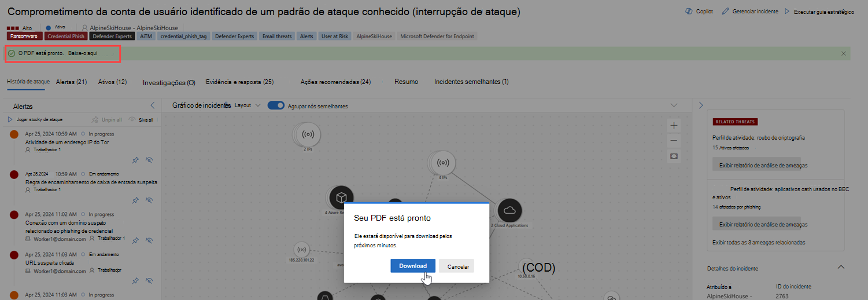
Task: Fit the incident graph to screen
Action: click(x=674, y=156)
